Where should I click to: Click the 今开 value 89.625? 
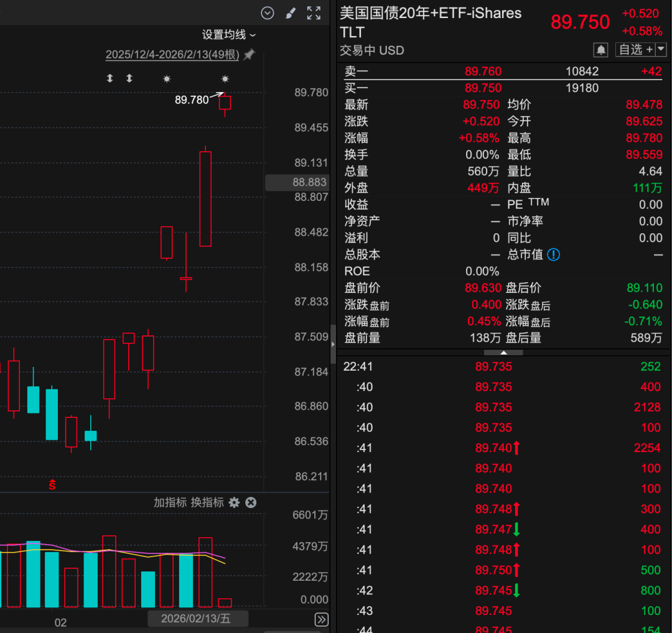tap(644, 122)
